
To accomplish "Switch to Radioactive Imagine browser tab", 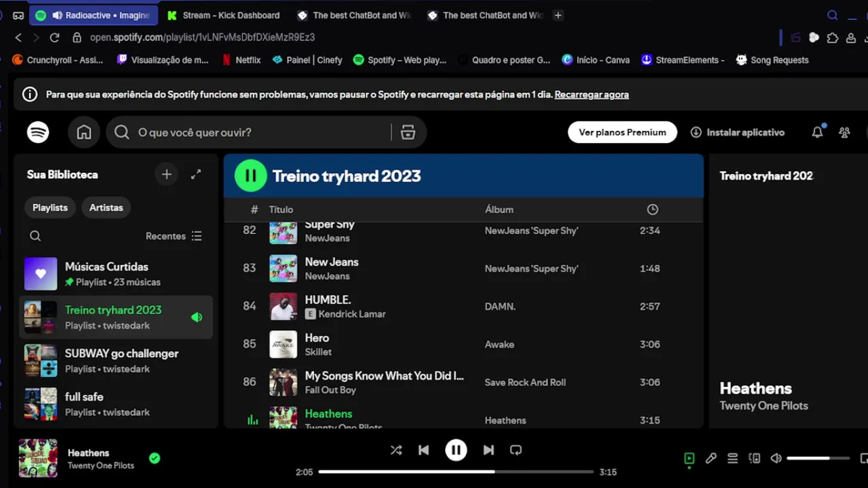I will tap(94, 15).
